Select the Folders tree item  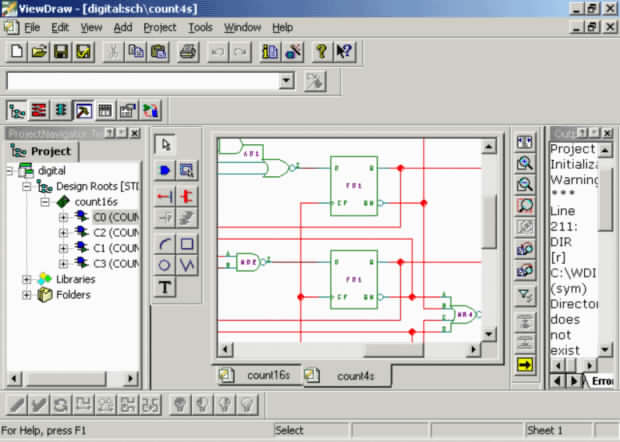73,295
